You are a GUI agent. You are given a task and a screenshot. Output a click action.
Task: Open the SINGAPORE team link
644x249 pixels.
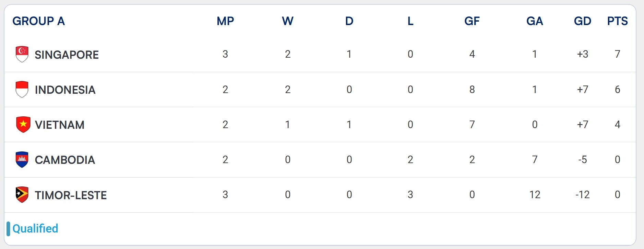click(67, 55)
